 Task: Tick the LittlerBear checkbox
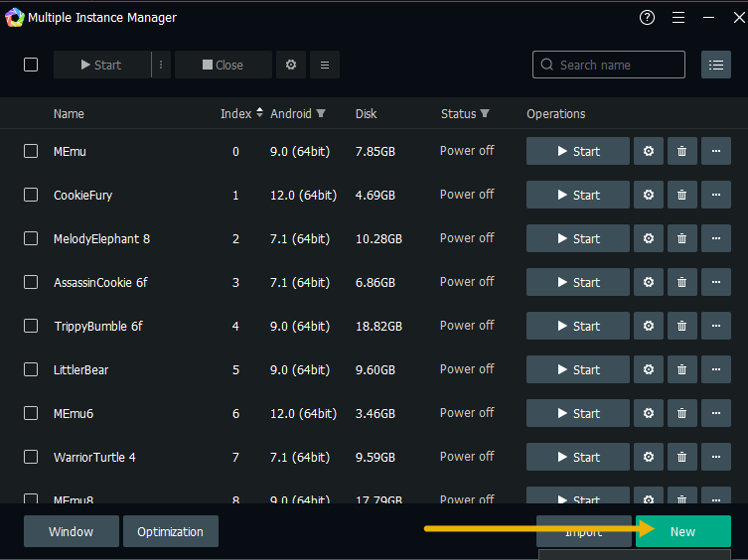31,369
